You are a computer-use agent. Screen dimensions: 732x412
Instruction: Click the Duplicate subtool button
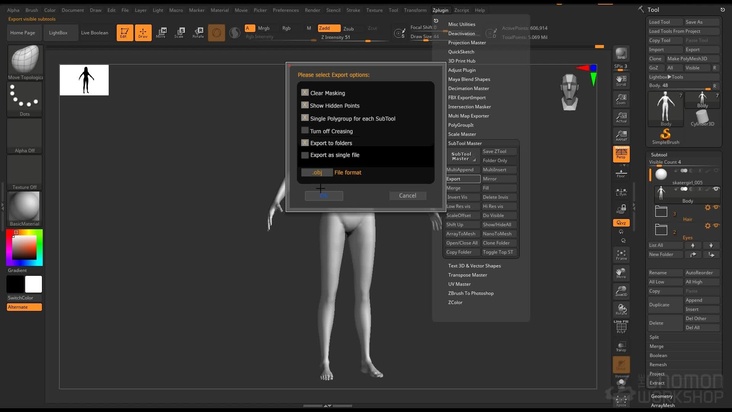click(x=665, y=305)
